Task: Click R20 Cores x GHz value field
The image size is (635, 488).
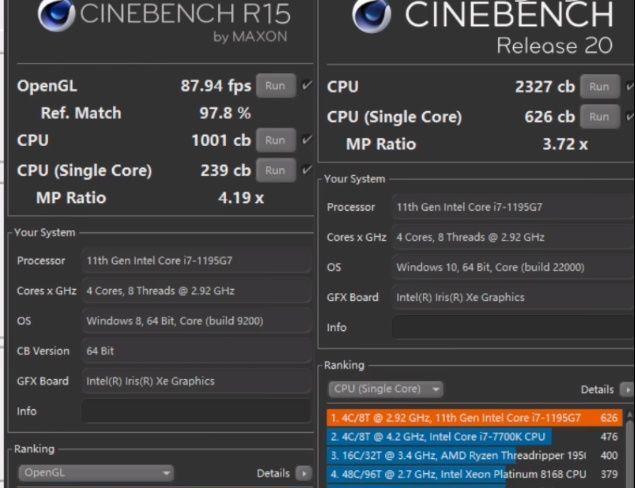Action: click(513, 237)
